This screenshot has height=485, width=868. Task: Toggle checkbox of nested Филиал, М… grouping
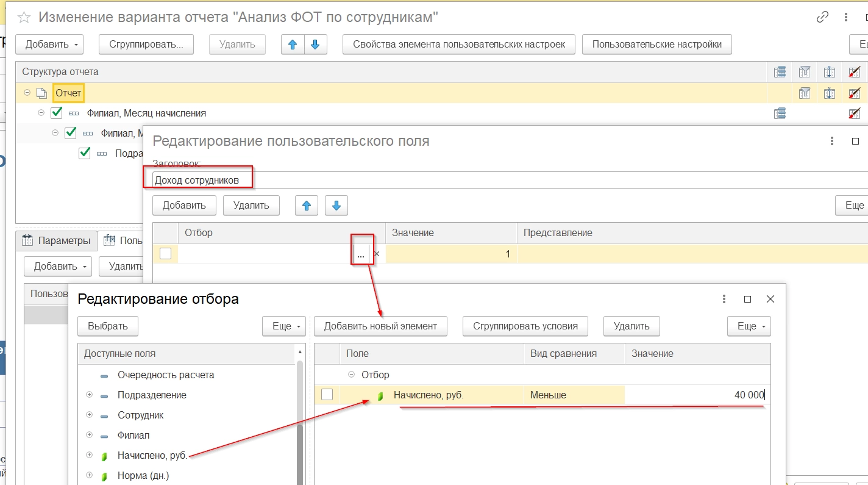[x=71, y=133]
